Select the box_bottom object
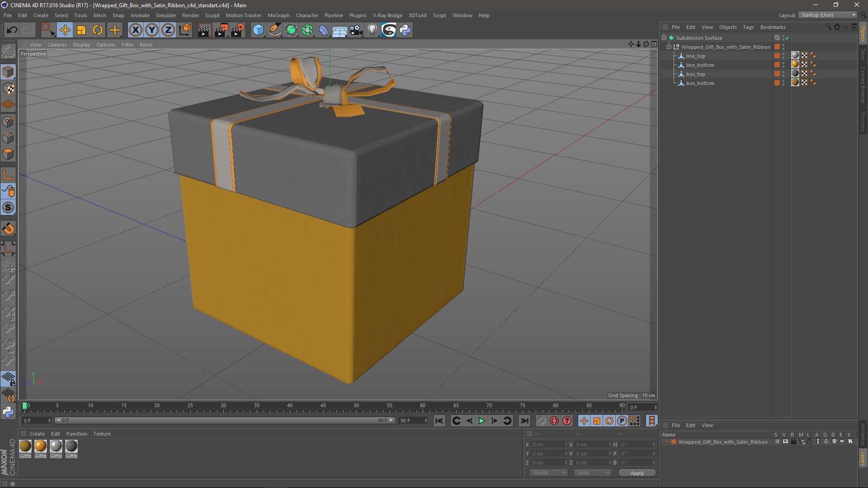 pyautogui.click(x=700, y=83)
